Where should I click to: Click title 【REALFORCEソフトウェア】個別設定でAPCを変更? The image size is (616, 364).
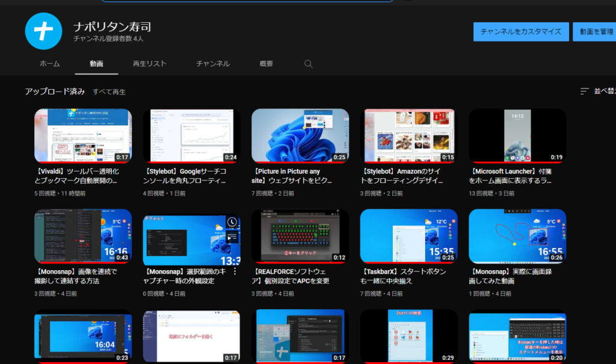click(291, 276)
